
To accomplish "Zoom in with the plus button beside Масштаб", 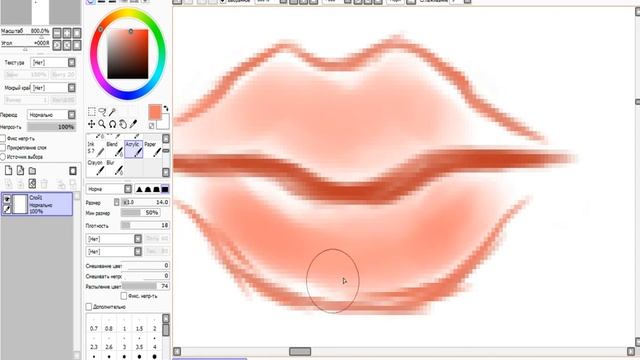I will [67, 33].
